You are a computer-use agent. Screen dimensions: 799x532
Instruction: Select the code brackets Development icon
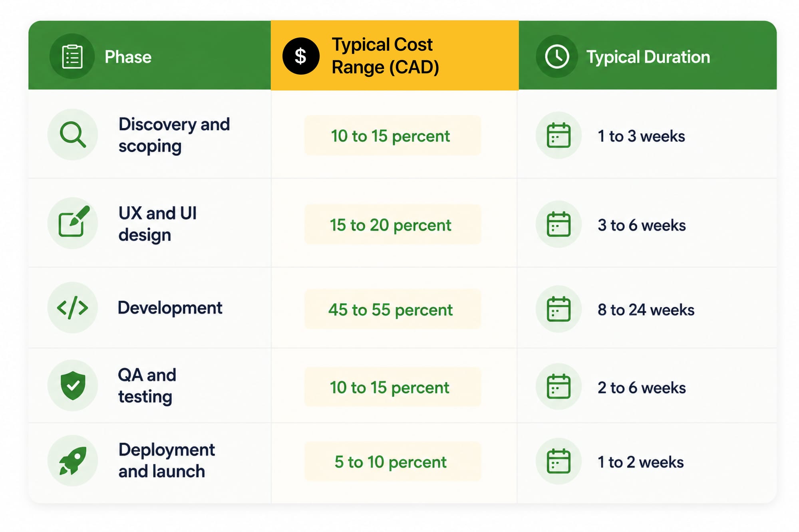click(73, 308)
